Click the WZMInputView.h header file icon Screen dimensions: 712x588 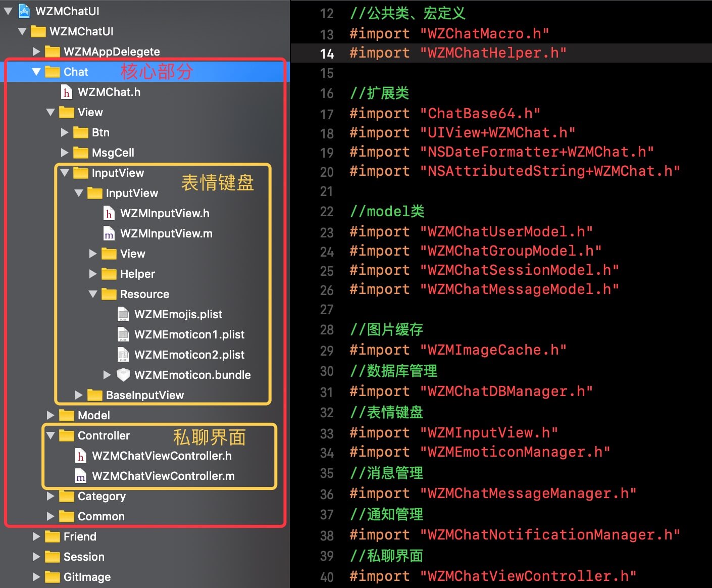click(109, 213)
